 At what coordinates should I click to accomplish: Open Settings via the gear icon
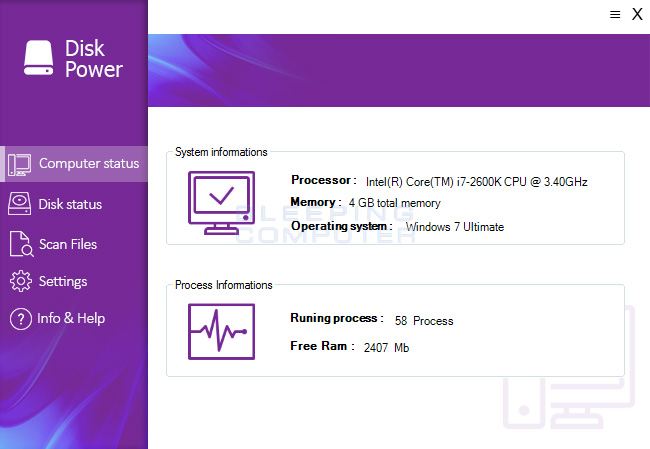click(20, 281)
